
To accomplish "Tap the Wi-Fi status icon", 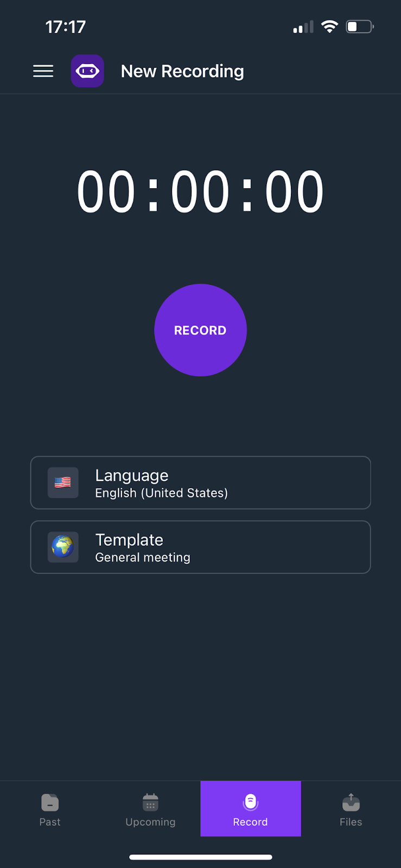I will click(x=329, y=27).
